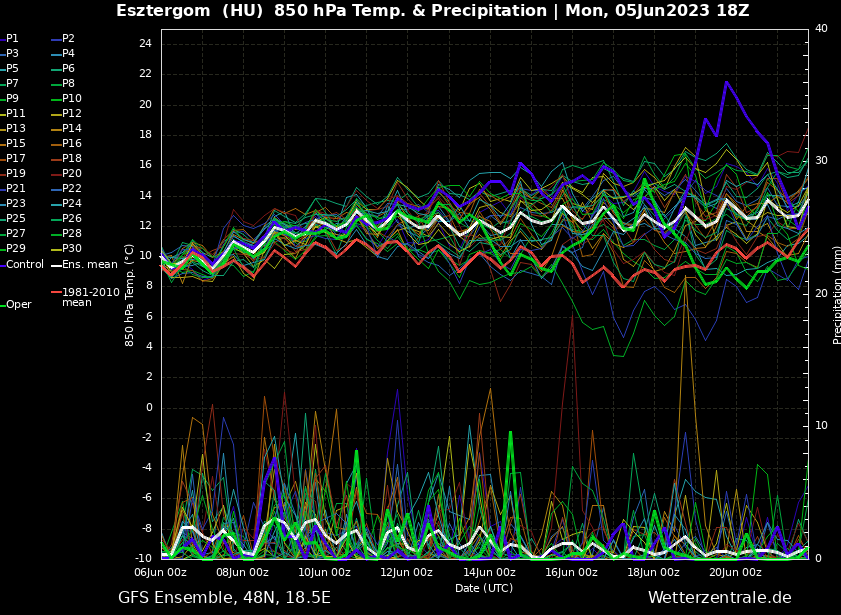Select the 12Jun 00z date tick
The width and height of the screenshot is (841, 615).
tap(407, 573)
